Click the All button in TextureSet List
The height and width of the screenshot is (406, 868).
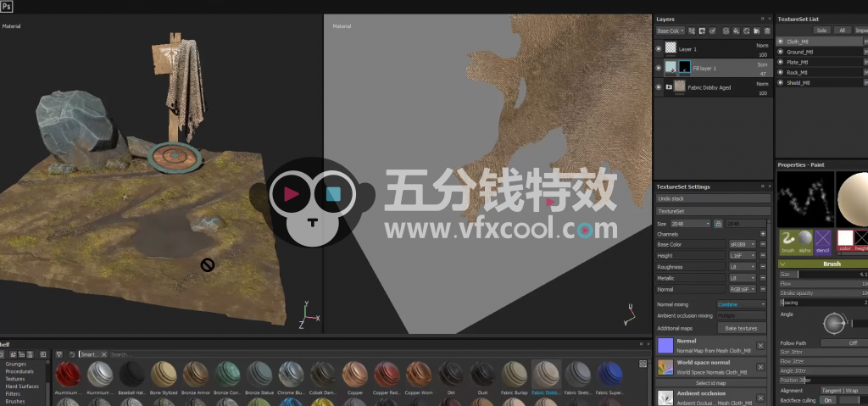point(842,31)
